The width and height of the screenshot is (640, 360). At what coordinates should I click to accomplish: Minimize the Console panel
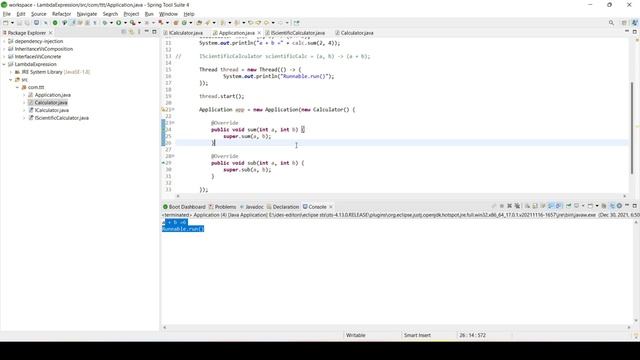point(627,206)
